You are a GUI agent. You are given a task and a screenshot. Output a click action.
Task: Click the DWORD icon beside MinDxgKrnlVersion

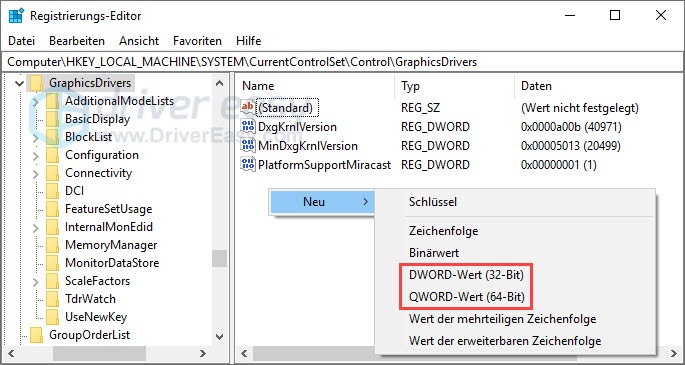248,146
